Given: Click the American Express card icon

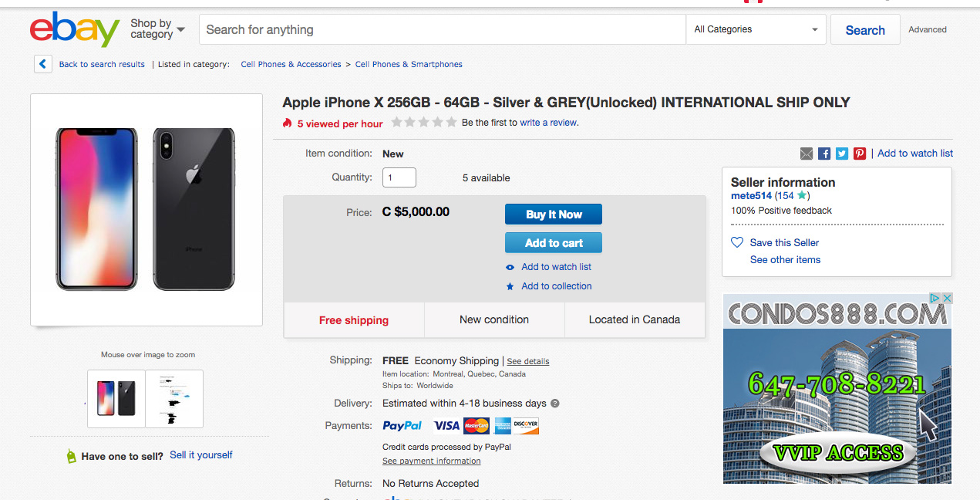Looking at the screenshot, I should (502, 425).
